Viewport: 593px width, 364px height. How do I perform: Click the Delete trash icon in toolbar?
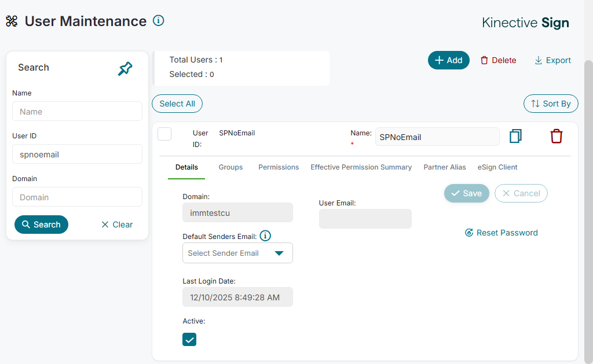(484, 60)
